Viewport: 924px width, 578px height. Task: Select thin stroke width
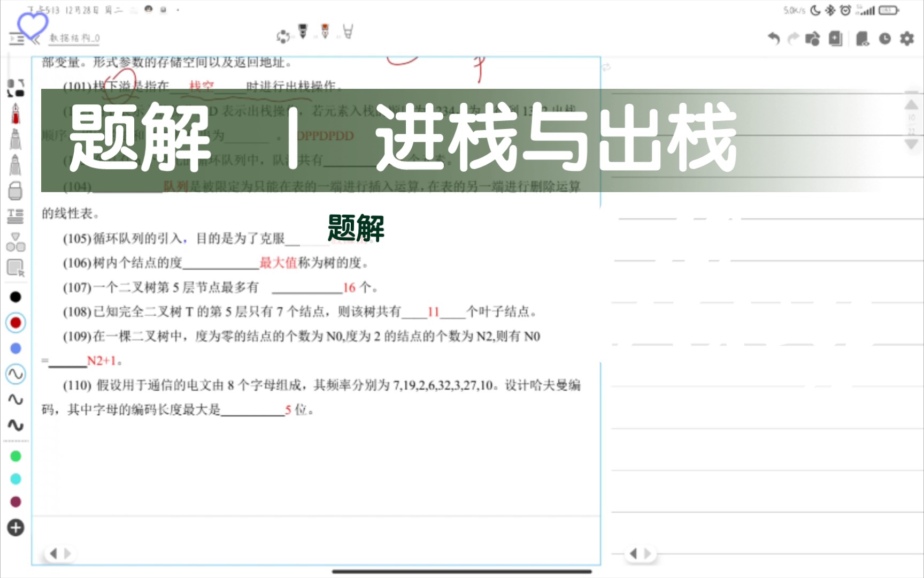(16, 374)
